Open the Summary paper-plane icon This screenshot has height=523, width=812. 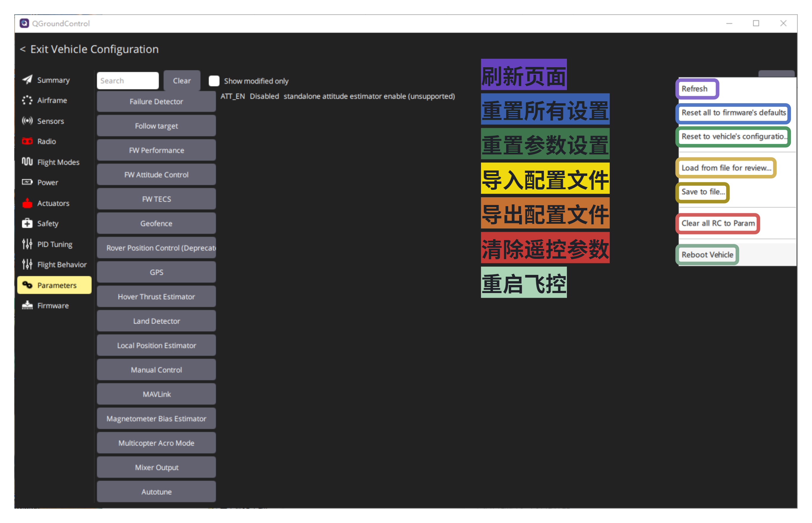coord(27,80)
